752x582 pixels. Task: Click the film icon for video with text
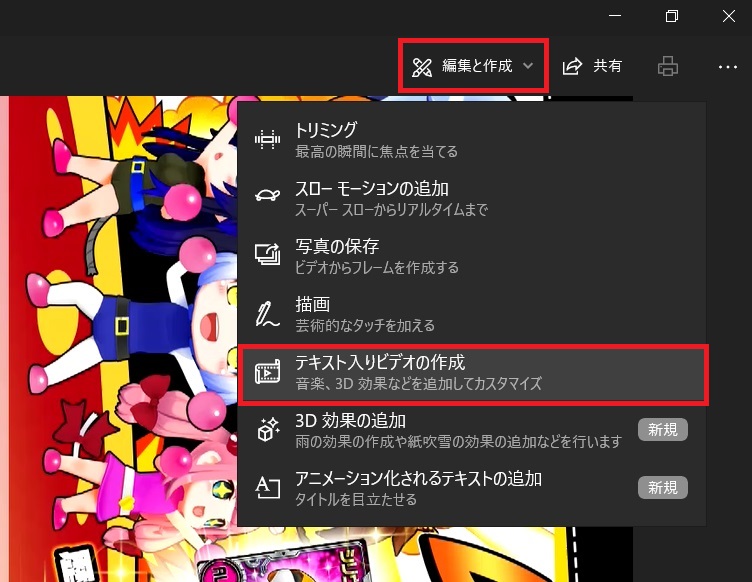[x=267, y=372]
